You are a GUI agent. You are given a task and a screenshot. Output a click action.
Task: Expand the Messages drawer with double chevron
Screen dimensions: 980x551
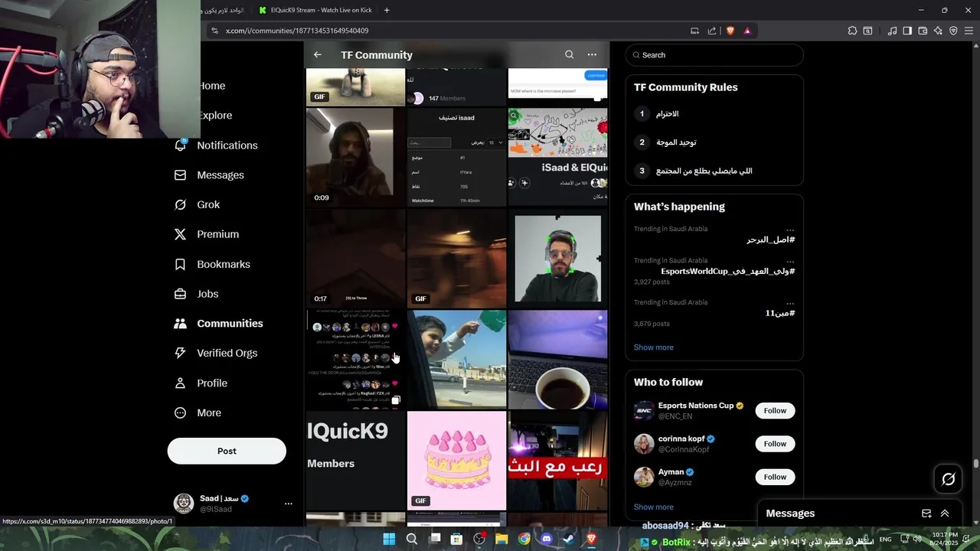pos(945,514)
